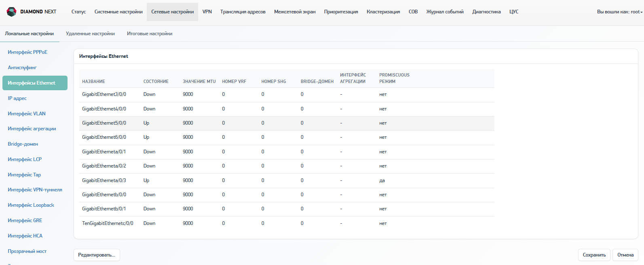The width and height of the screenshot is (644, 265).
Task: Open IP адрес sidebar item
Action: click(x=17, y=98)
